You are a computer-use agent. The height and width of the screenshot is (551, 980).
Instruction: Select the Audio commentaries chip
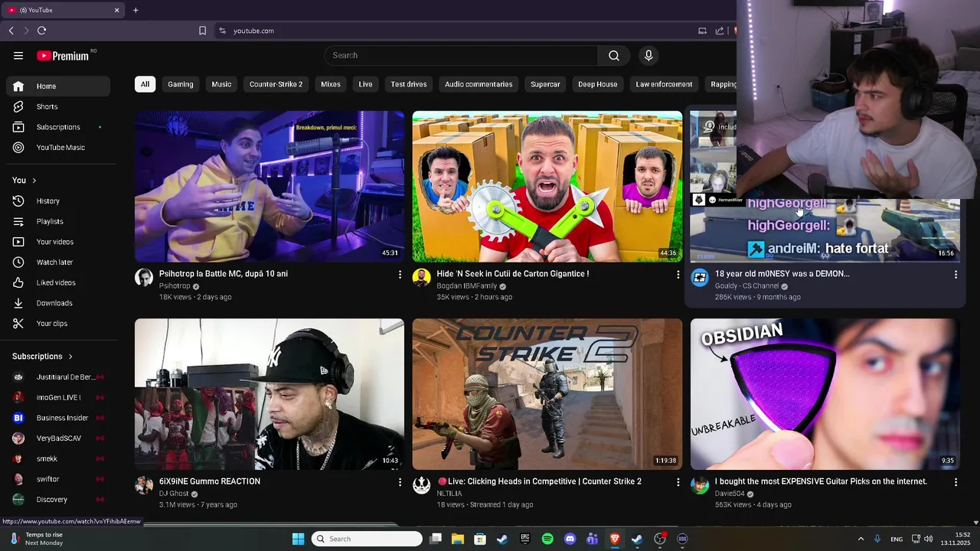coord(479,84)
